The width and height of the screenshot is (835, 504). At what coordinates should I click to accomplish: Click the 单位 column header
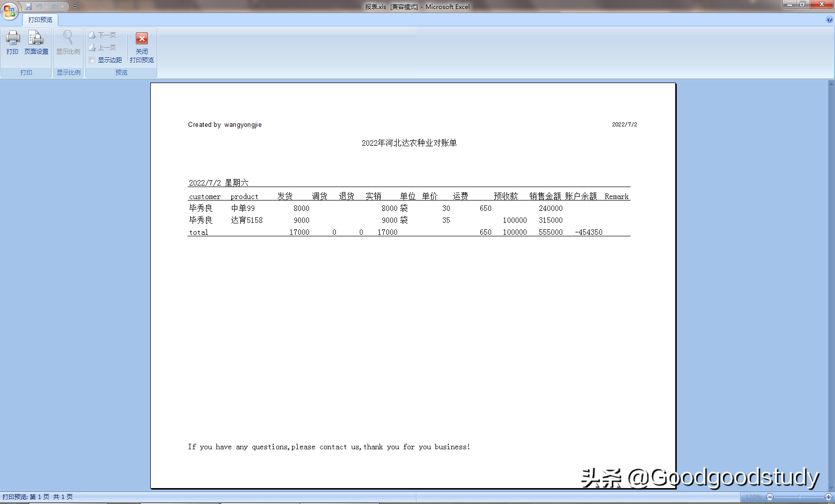click(408, 197)
